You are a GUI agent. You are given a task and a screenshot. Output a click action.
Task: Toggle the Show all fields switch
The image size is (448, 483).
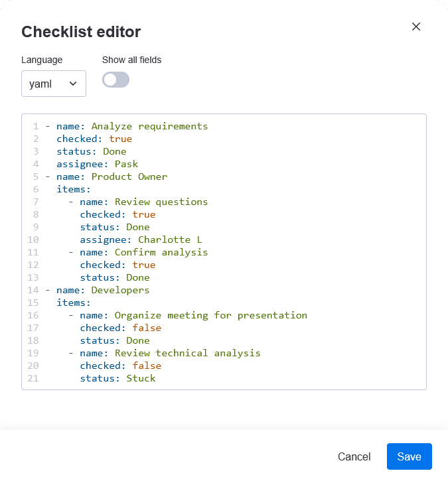pos(116,80)
